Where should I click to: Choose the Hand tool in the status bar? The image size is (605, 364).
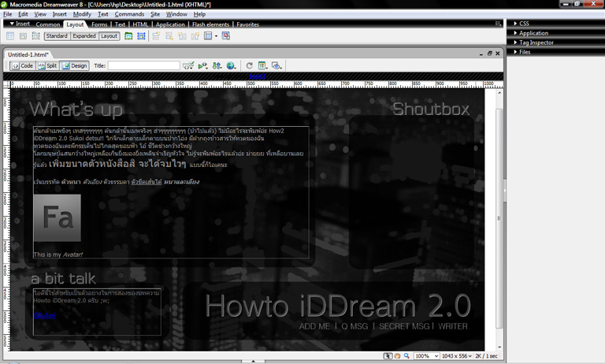tap(397, 356)
